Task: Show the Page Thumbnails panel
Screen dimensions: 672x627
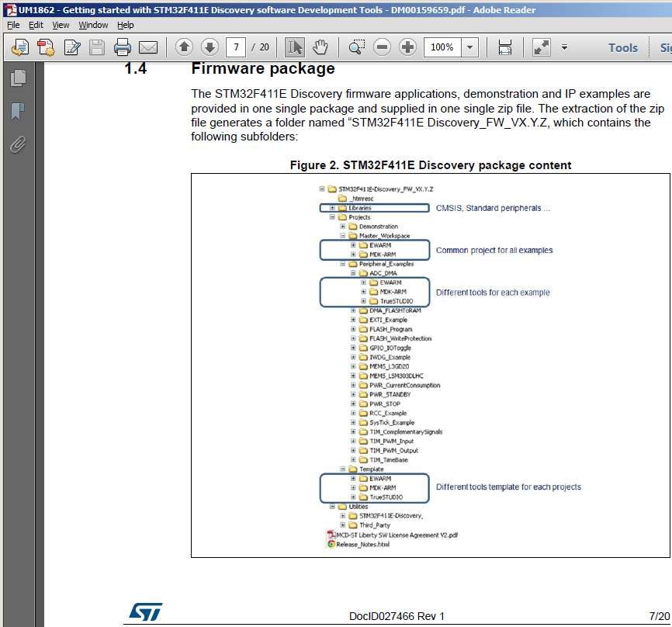Action: [18, 78]
